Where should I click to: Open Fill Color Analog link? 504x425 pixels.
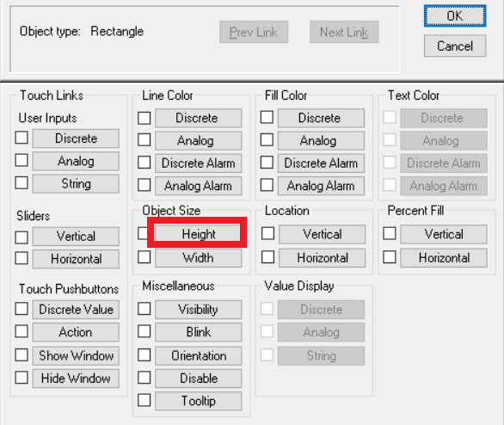(321, 140)
